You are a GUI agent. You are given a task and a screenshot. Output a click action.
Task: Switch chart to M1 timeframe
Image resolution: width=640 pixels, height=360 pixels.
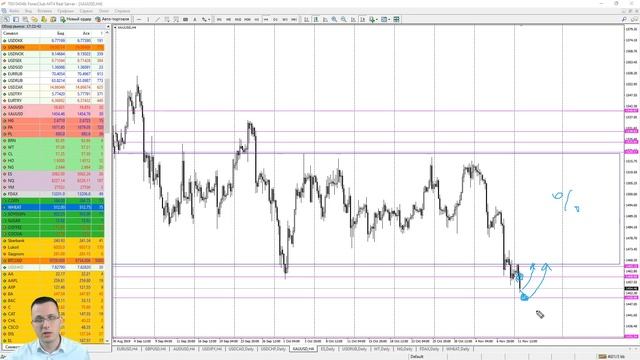[219, 19]
